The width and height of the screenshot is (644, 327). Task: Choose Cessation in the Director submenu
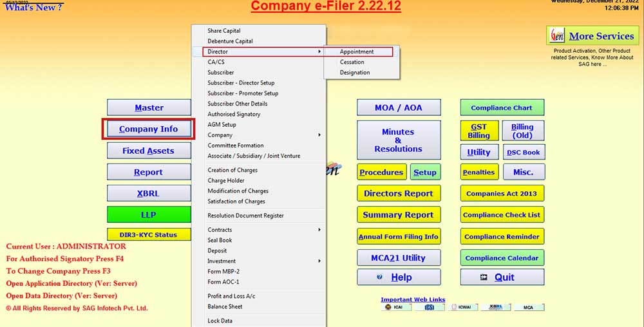tap(352, 62)
